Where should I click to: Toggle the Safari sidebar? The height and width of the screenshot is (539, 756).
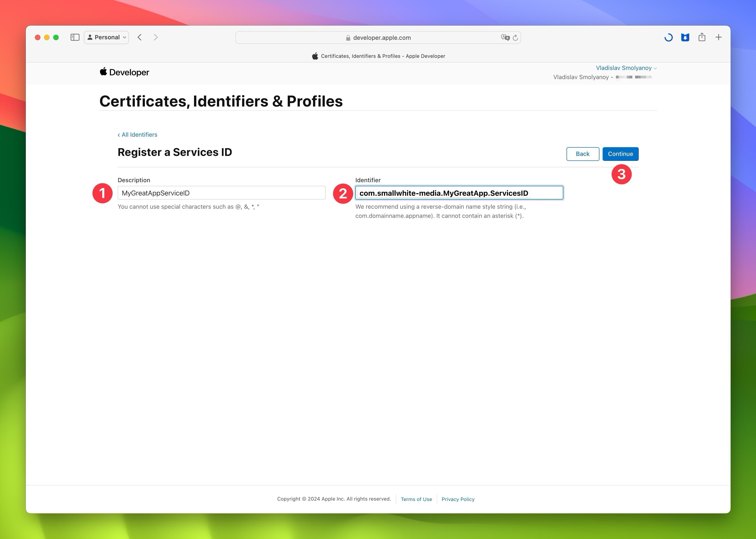click(x=75, y=37)
